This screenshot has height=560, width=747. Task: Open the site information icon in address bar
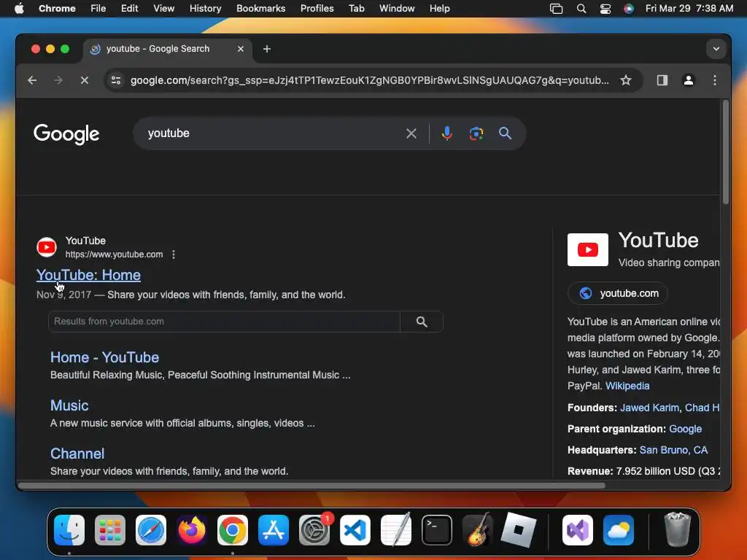pyautogui.click(x=116, y=80)
